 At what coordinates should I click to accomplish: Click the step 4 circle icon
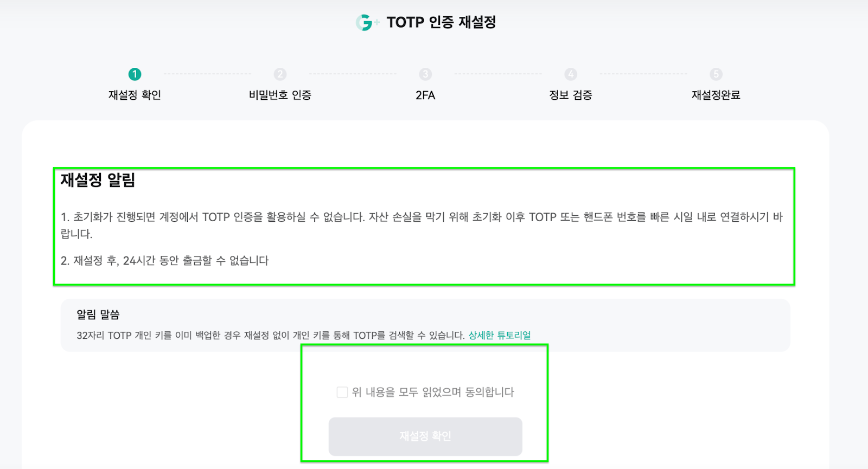[571, 74]
